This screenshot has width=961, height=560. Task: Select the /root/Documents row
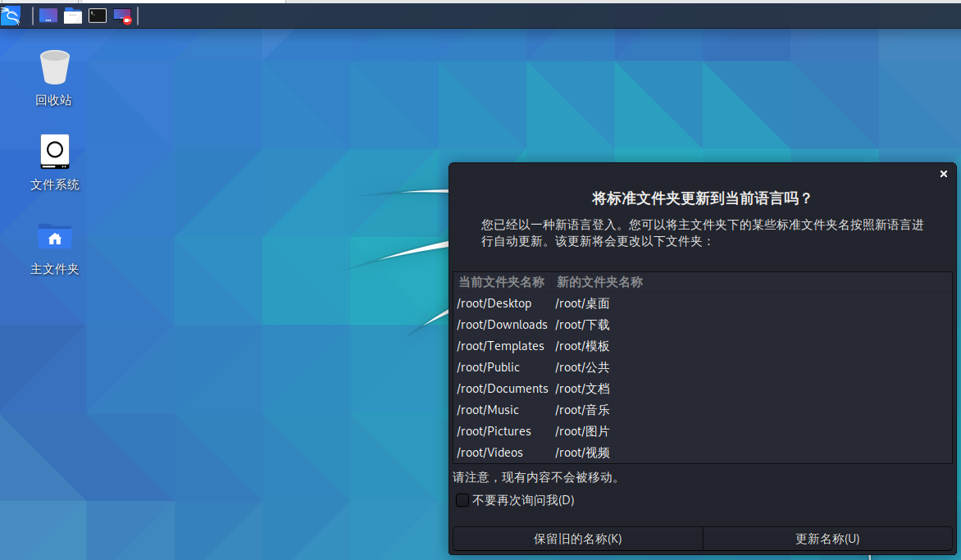click(x=574, y=388)
